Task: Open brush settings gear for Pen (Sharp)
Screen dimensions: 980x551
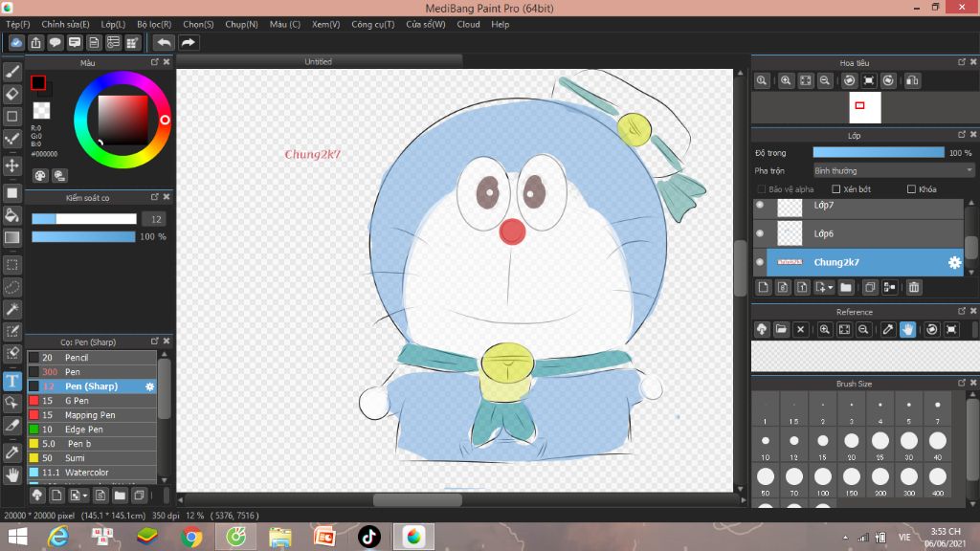Action: [149, 386]
